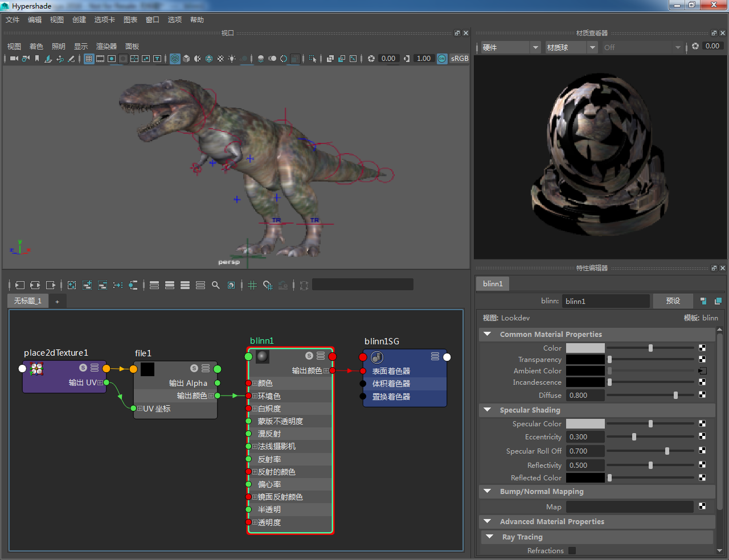Click the camera icon in viewport toolbar
Screen dimensions: 729x560
(14, 59)
